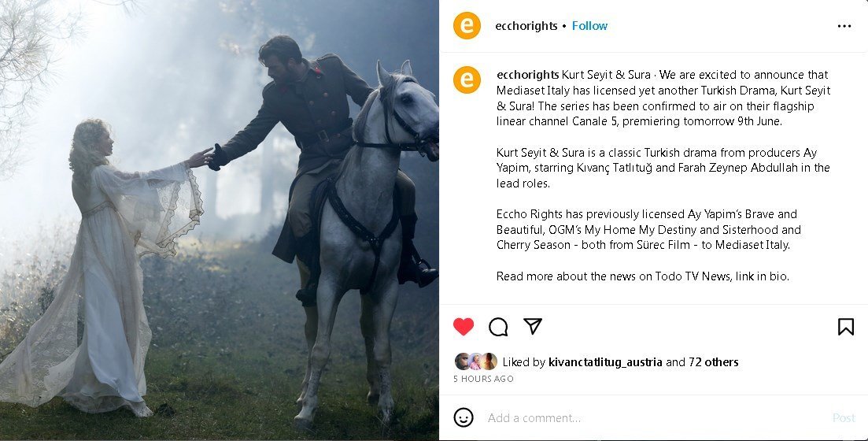This screenshot has height=441, width=868.
Task: Open the ecchorights username in the header
Action: click(526, 25)
